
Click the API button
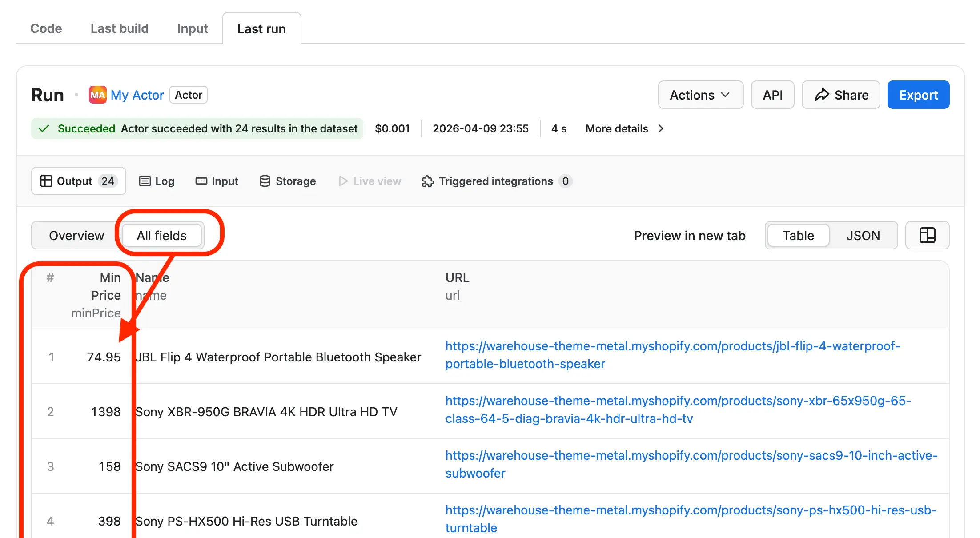[772, 95]
